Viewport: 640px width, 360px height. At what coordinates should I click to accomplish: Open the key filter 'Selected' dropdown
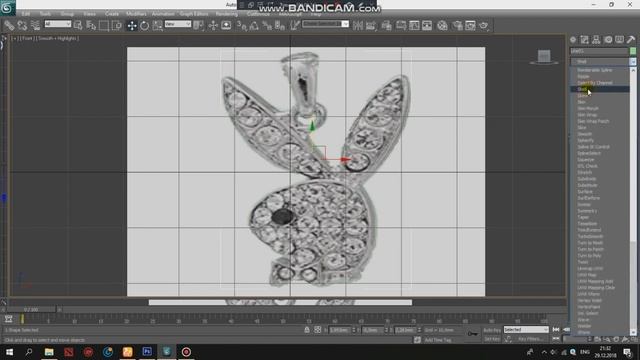526,329
